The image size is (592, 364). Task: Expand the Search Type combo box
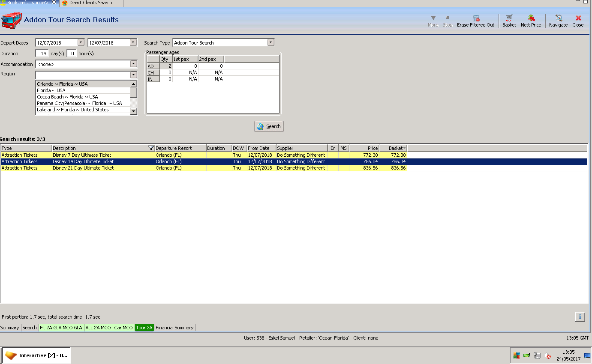tap(270, 42)
